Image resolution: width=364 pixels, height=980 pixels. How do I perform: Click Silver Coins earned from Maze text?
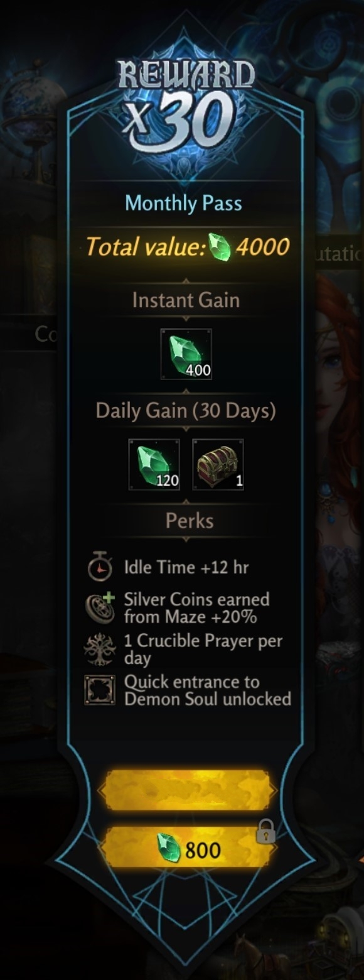[196, 607]
